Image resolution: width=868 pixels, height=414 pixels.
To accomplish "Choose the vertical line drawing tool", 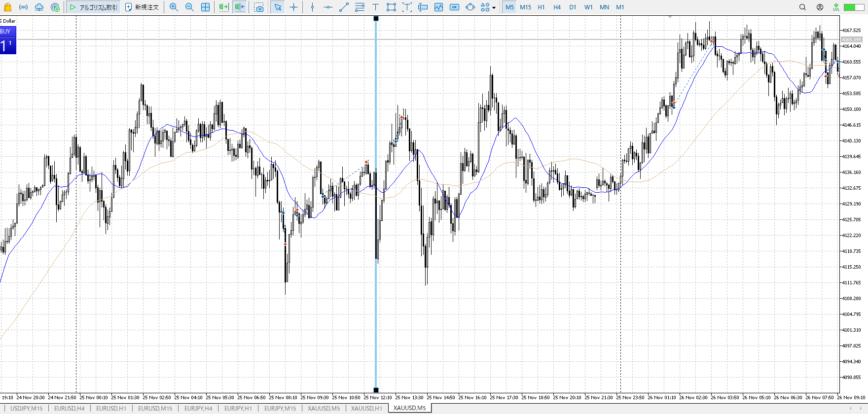I will point(312,7).
